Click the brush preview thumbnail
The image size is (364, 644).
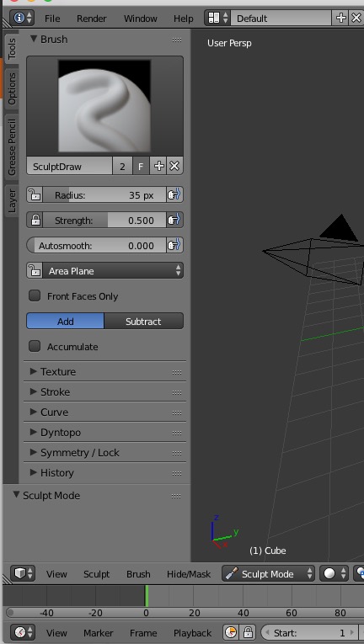[104, 106]
